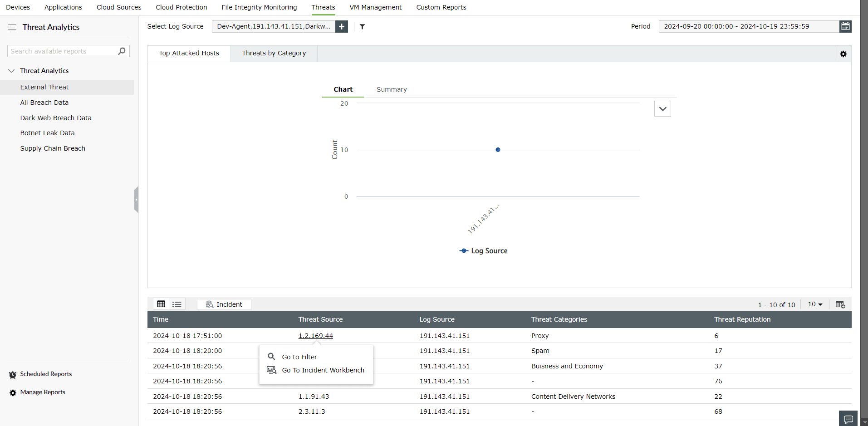The height and width of the screenshot is (426, 868).
Task: Switch to Threats by Category tab
Action: pyautogui.click(x=274, y=54)
